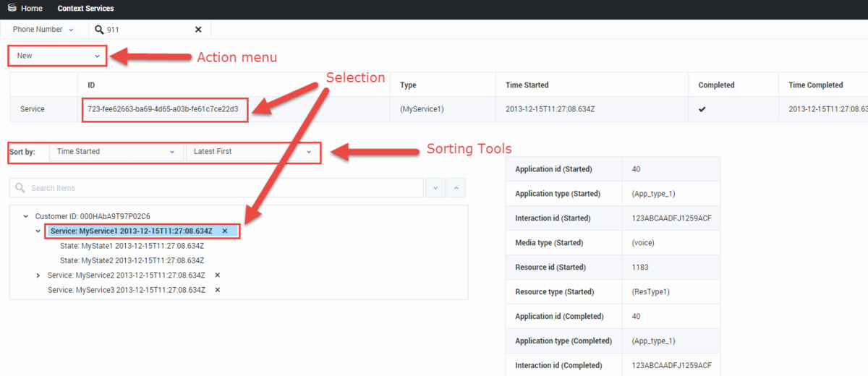This screenshot has width=868, height=376.
Task: Remove MyService1 using its X icon
Action: (225, 231)
